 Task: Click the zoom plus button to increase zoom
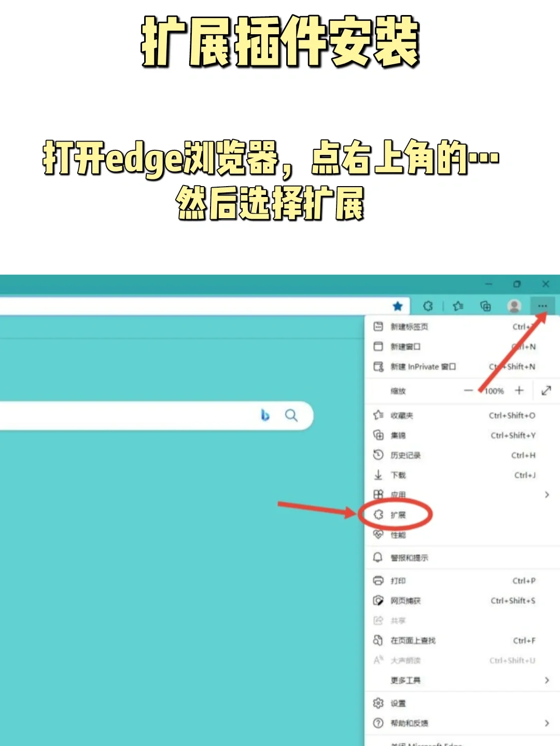tap(519, 391)
